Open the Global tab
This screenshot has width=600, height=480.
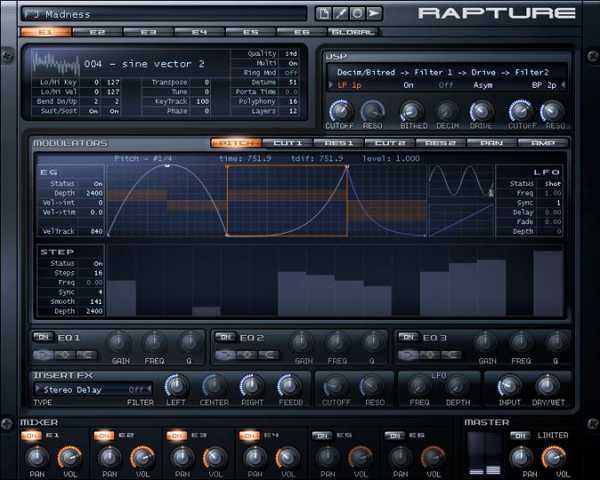(352, 32)
